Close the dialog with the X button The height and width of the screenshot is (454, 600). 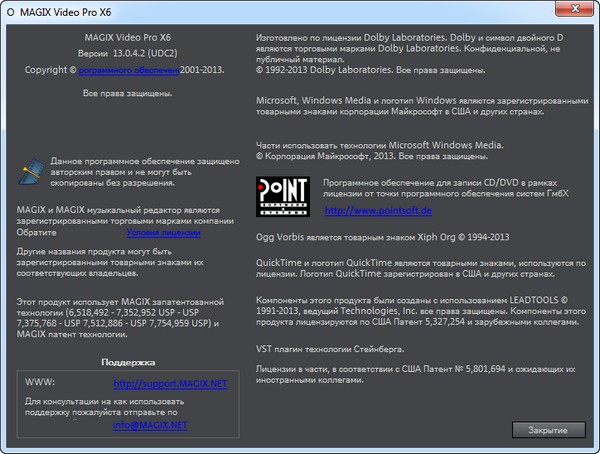pos(575,8)
